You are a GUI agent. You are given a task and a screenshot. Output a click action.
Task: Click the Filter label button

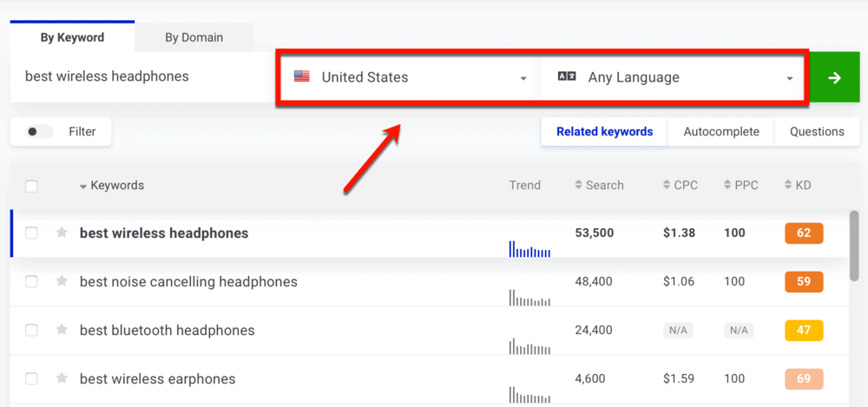click(x=82, y=132)
